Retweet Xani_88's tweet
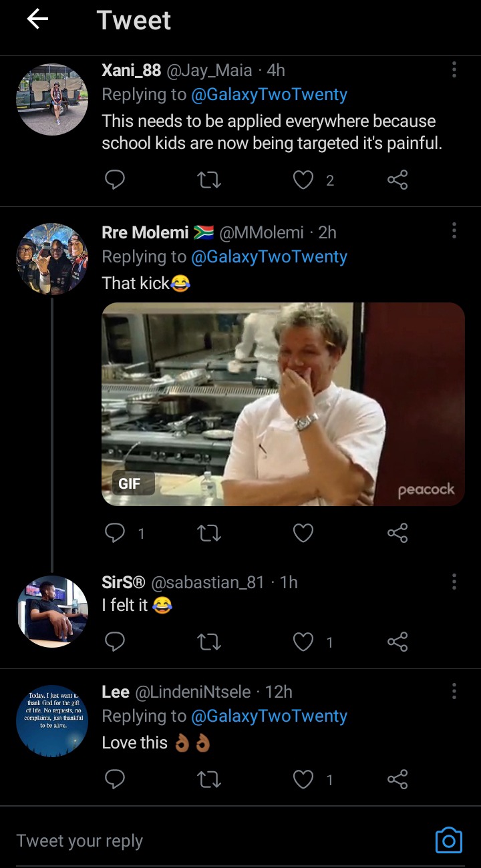The height and width of the screenshot is (868, 481). coord(210,180)
